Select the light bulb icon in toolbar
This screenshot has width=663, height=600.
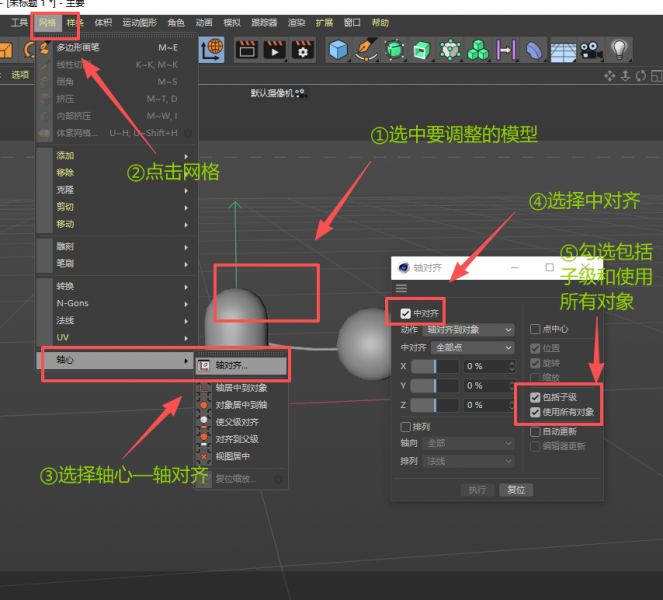[620, 49]
